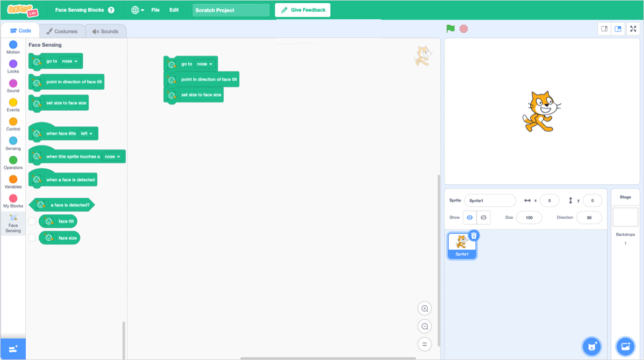Select the Sensing block category

pos(13,144)
